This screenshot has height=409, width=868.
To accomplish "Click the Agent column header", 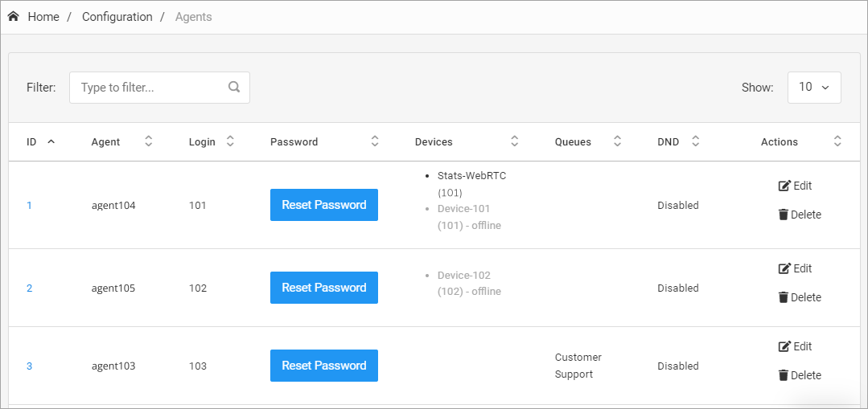I will pyautogui.click(x=105, y=142).
